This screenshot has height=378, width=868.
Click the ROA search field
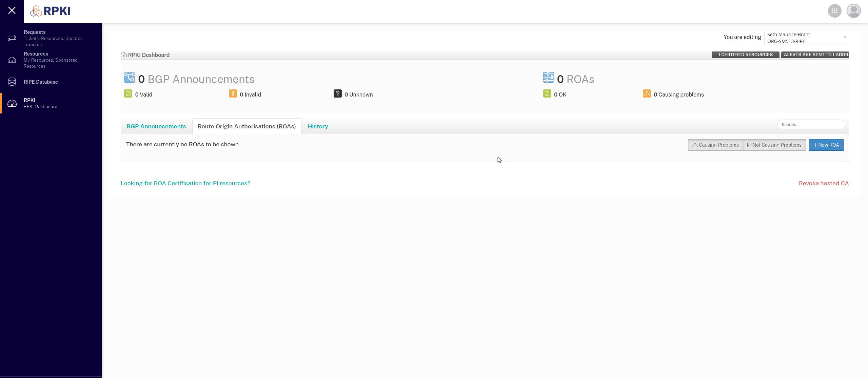tap(811, 125)
